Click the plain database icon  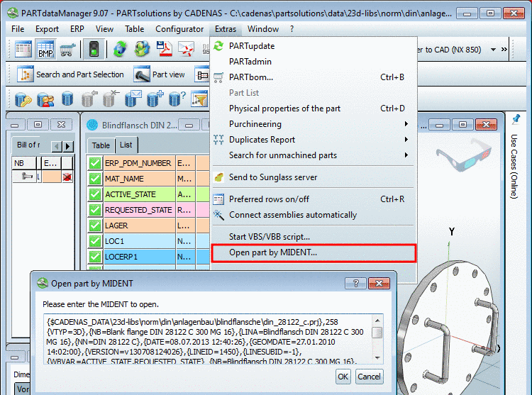click(x=67, y=99)
